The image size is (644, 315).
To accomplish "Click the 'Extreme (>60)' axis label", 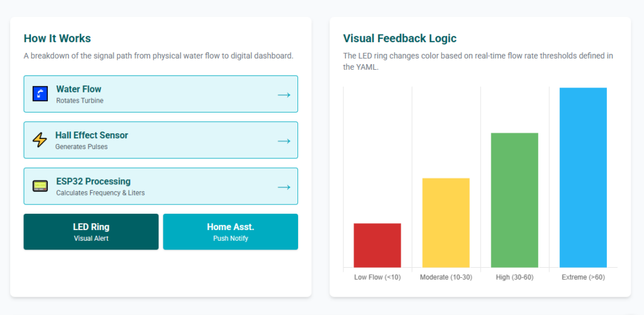I will point(583,277).
